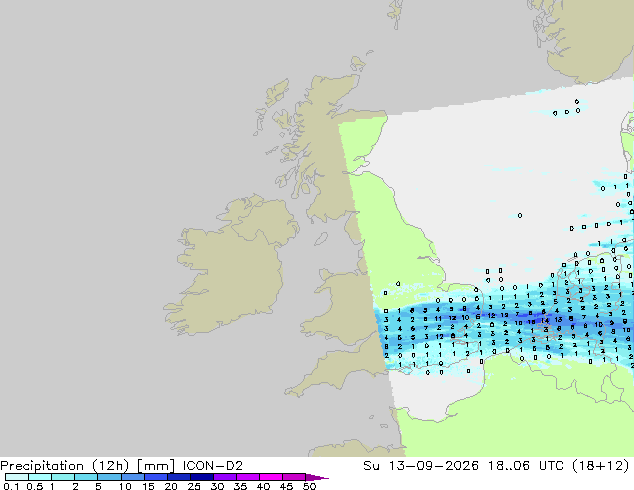Click the 30–35 mm purple legend swatch
This screenshot has width=634, height=490.
tap(225, 477)
